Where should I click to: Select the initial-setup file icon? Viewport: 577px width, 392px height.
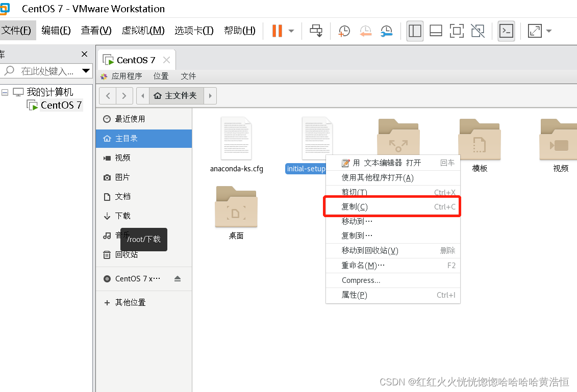[316, 138]
